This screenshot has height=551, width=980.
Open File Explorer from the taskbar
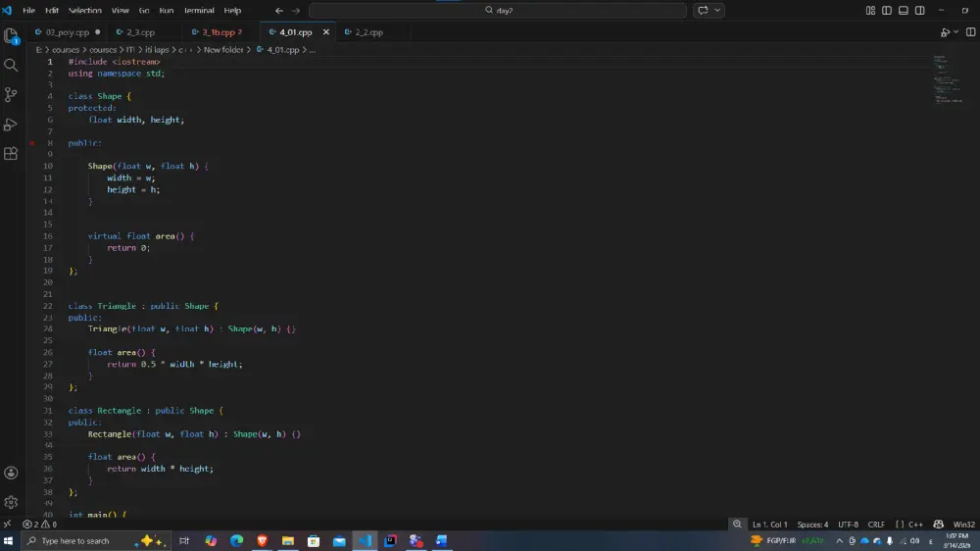[x=287, y=541]
